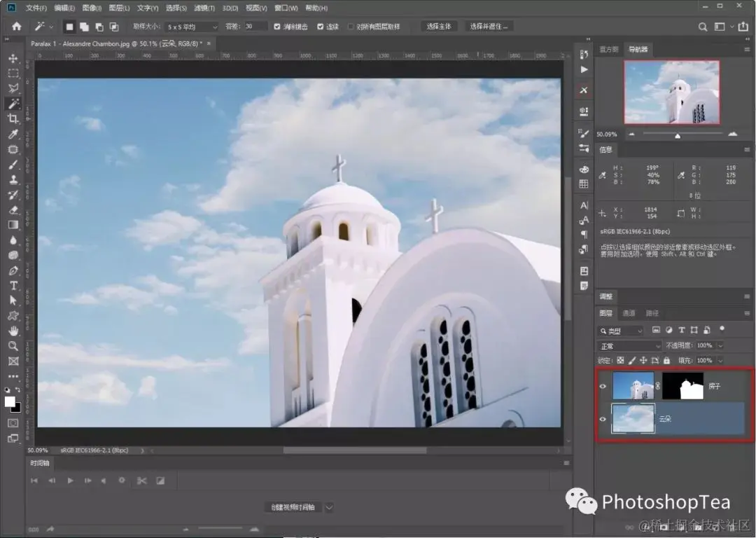Open the Navigator panel menu
The height and width of the screenshot is (538, 756).
click(747, 49)
